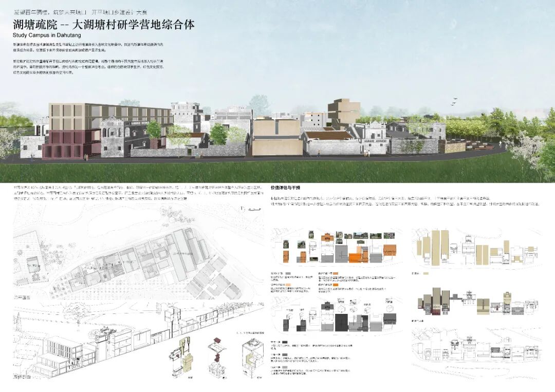Click the axonometric caption label at bottom left
Screen dimensions: 555x392
tap(22, 377)
